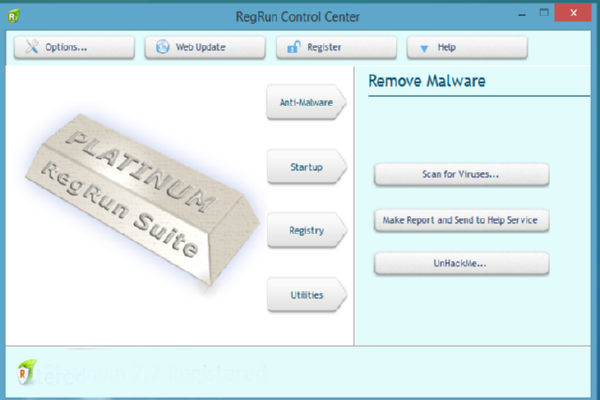Click the Help down-arrow icon
The width and height of the screenshot is (600, 400).
click(424, 48)
